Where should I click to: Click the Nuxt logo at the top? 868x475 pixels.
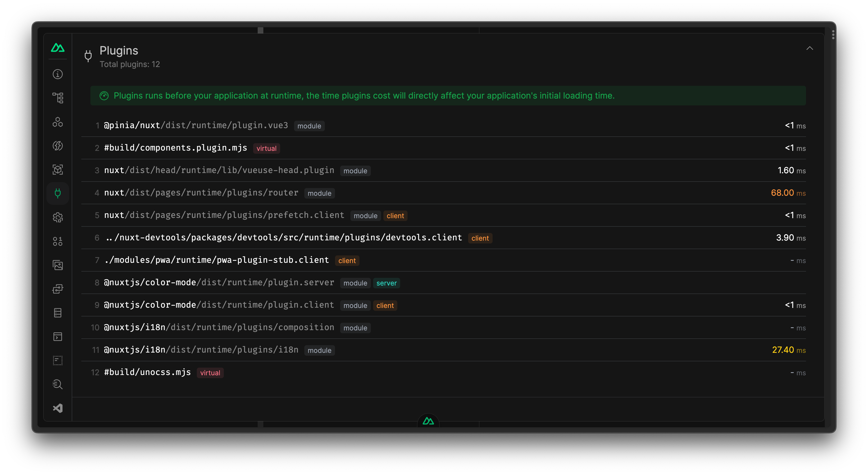coord(58,48)
